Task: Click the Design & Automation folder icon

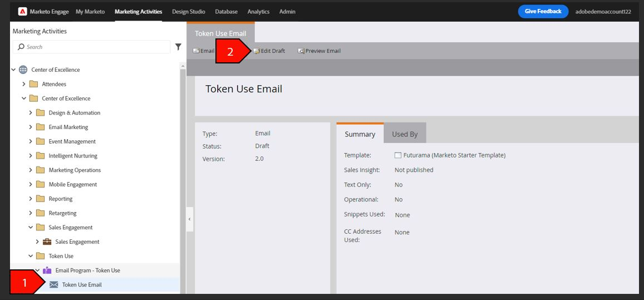Action: tap(40, 112)
